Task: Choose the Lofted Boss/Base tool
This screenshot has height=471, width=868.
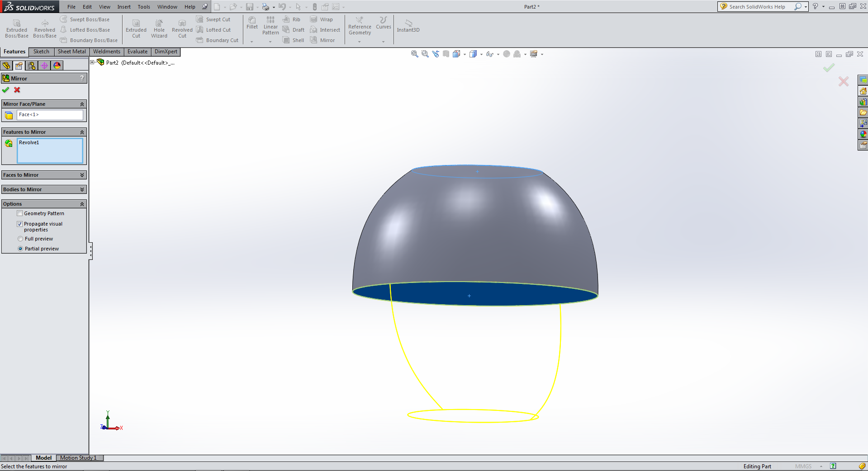Action: click(x=85, y=30)
